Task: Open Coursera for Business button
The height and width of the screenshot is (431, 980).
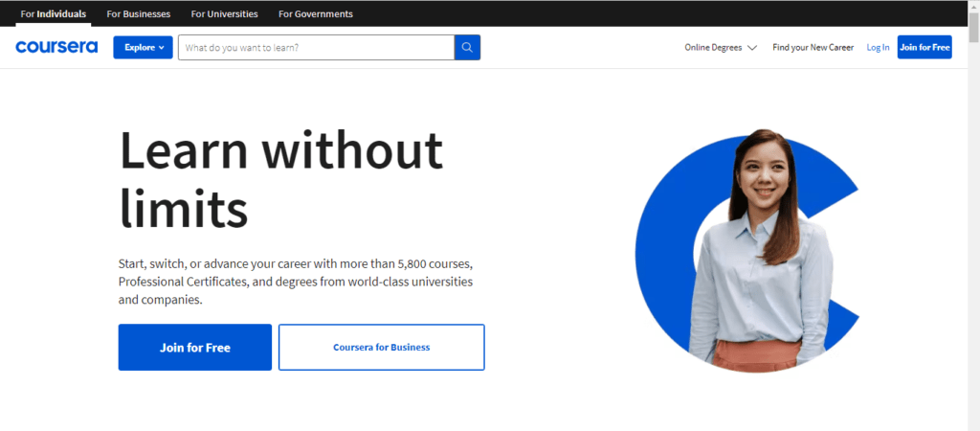Action: click(381, 347)
